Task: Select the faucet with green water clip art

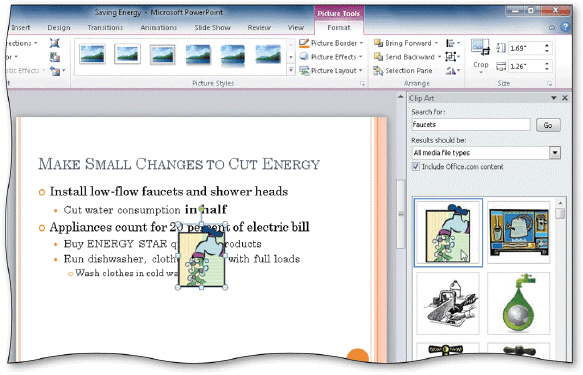Action: click(448, 233)
